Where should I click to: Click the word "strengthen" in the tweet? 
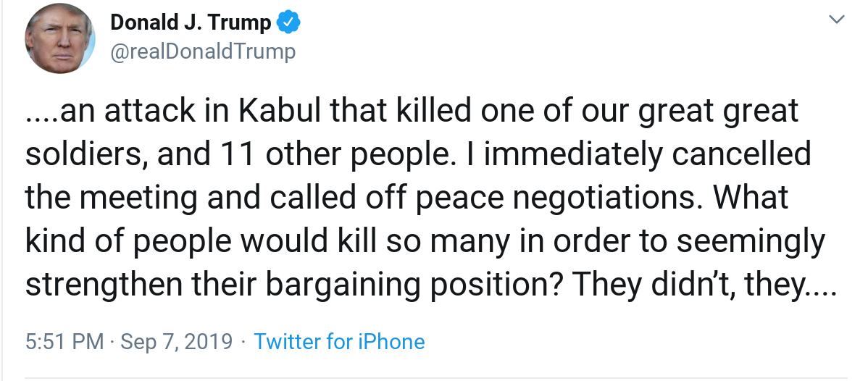[104, 285]
